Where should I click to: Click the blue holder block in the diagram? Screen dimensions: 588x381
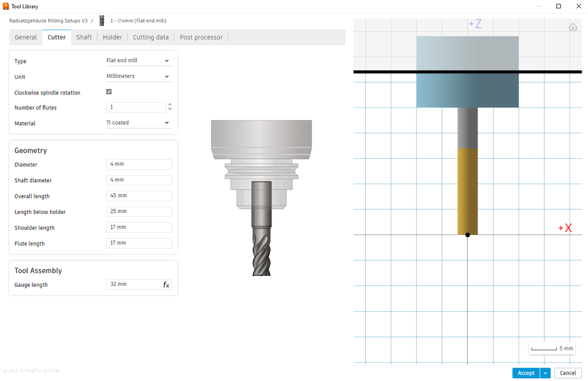(x=468, y=72)
